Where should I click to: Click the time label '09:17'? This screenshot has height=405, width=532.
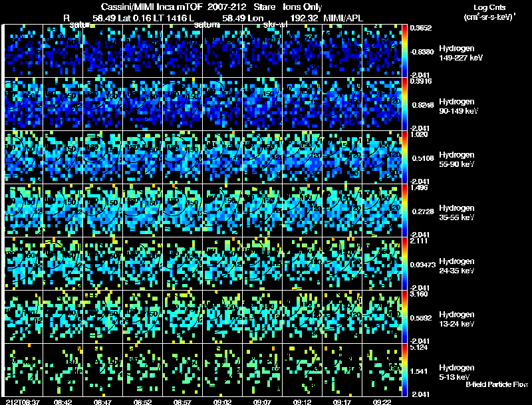click(342, 402)
